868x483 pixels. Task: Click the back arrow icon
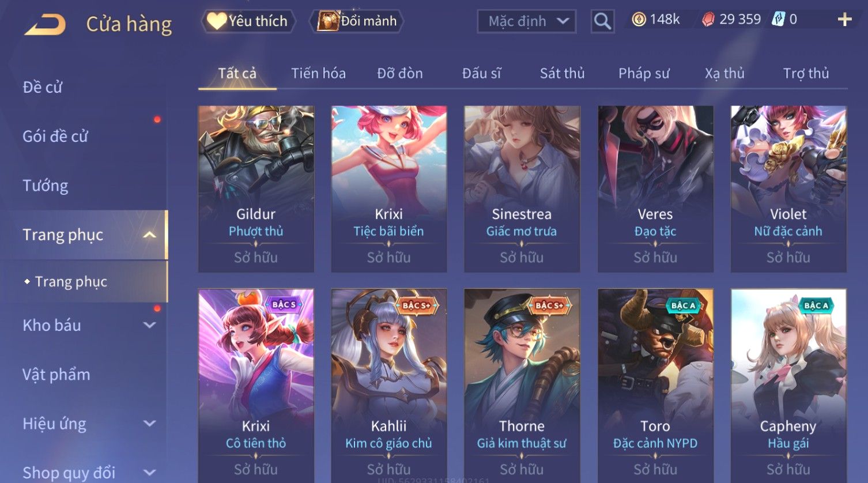click(45, 25)
